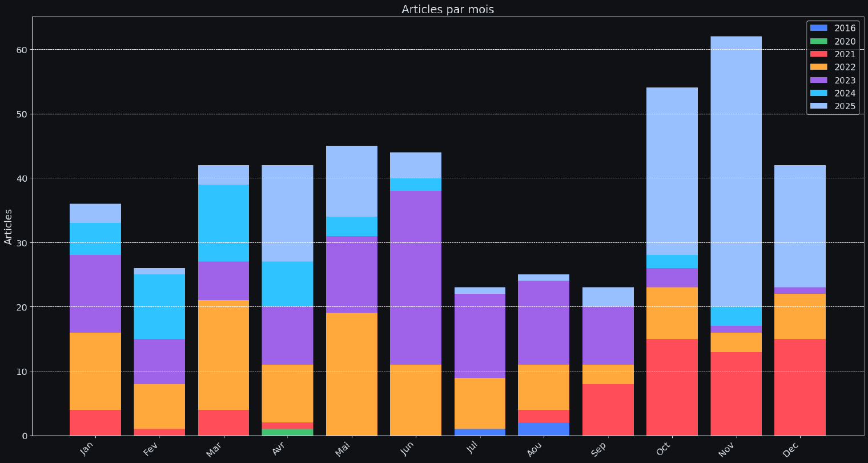868x463 pixels.
Task: Select the 2022 orange legend swatch
Action: pyautogui.click(x=818, y=67)
